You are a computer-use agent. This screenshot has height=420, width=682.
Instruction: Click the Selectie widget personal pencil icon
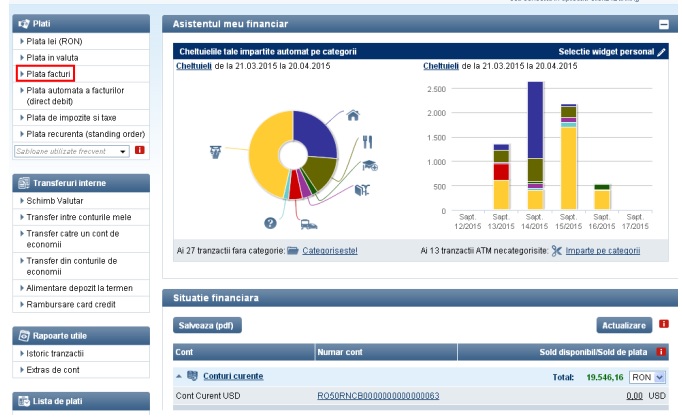click(662, 52)
